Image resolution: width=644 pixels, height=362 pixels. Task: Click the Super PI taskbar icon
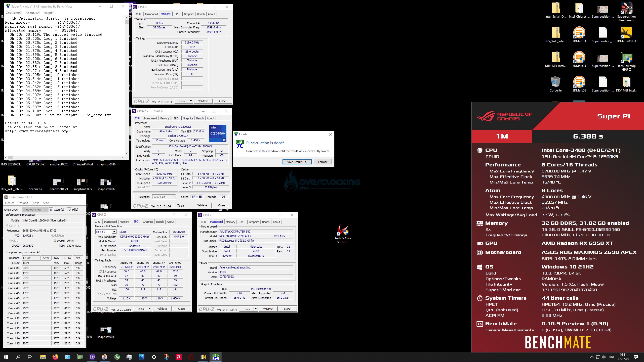coord(215,357)
